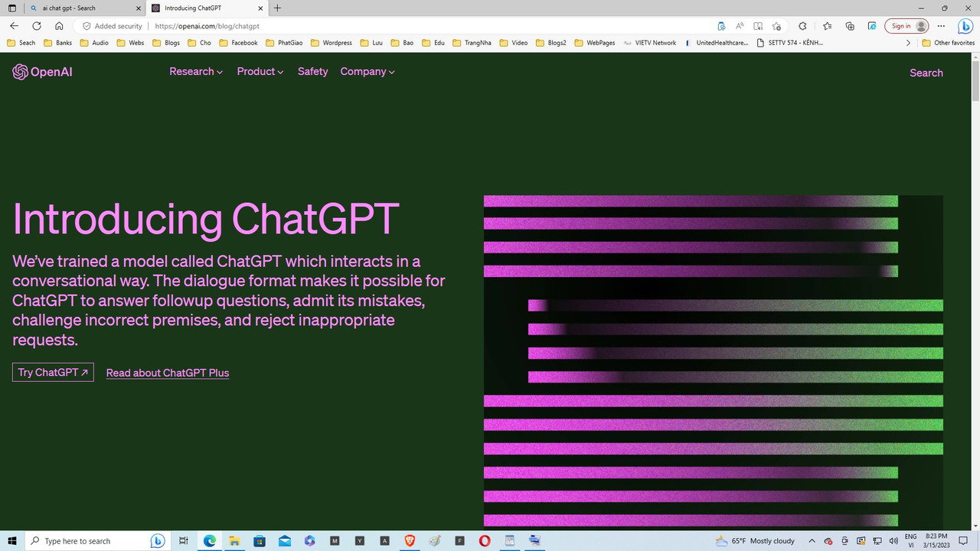
Task: Open the Banks favorites folder
Action: 57,43
